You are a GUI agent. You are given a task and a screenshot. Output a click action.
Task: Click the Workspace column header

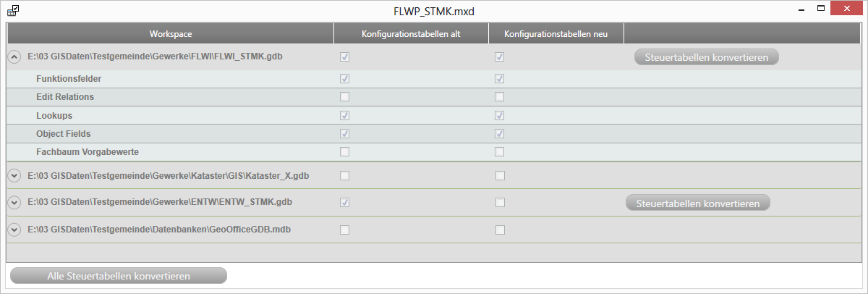[x=171, y=34]
